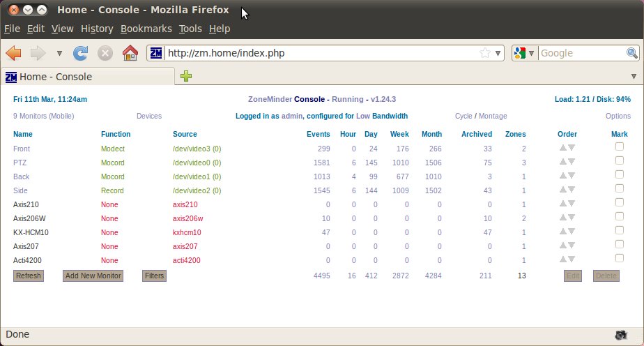Screen dimensions: 644x346
Task: Open the Bookmarks menu
Action: pyautogui.click(x=146, y=29)
